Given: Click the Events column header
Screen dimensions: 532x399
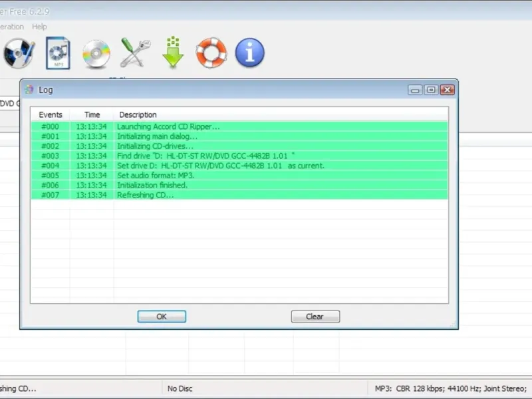Looking at the screenshot, I should [x=51, y=114].
